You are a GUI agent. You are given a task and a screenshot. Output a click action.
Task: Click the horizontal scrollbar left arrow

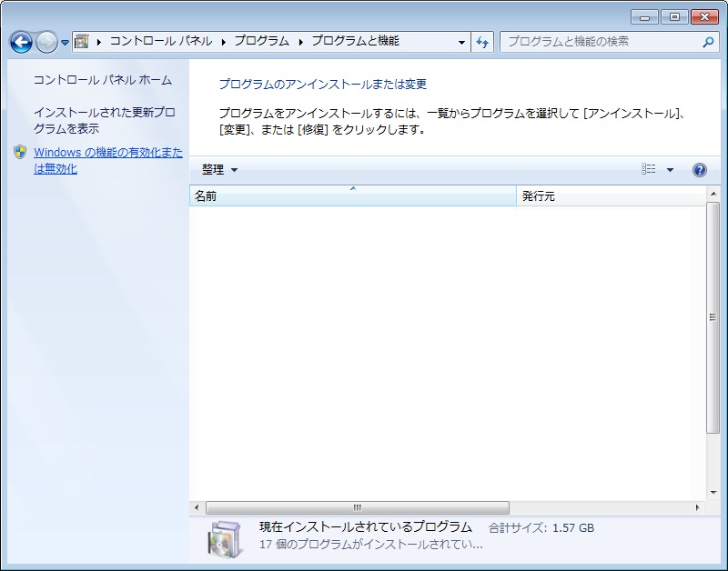(197, 507)
